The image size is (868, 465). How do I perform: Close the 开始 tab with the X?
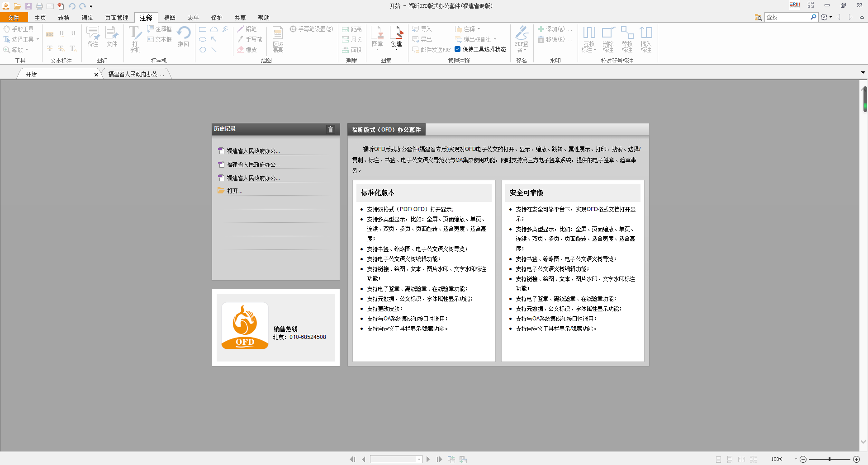pyautogui.click(x=96, y=75)
